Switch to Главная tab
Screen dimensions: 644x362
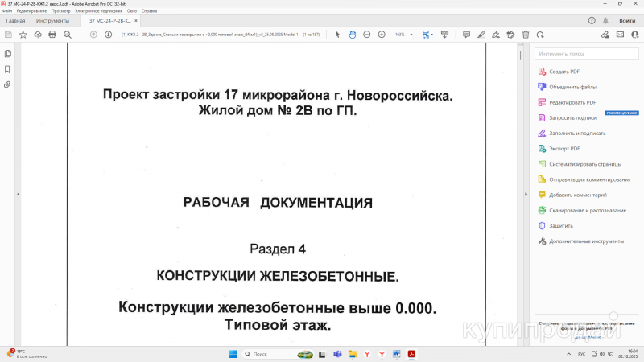pyautogui.click(x=15, y=21)
